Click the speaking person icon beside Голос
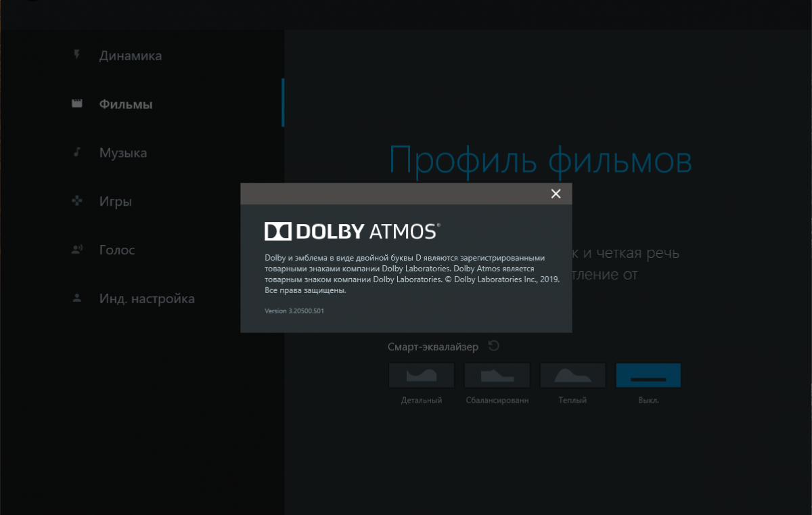Viewport: 812px width, 515px height. [x=77, y=250]
